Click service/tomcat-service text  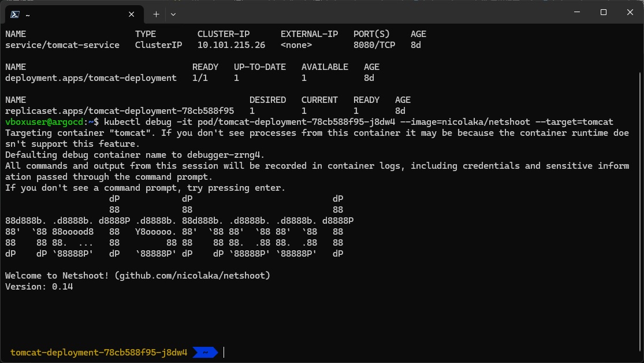pyautogui.click(x=62, y=45)
